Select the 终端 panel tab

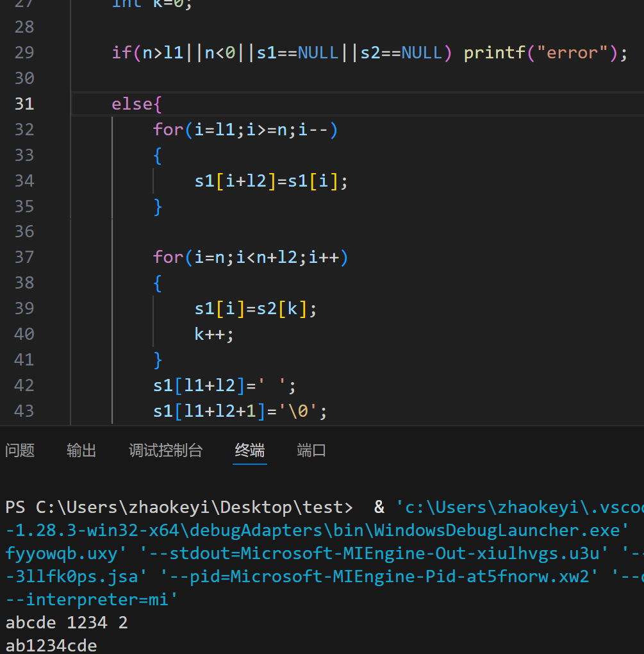tap(250, 451)
